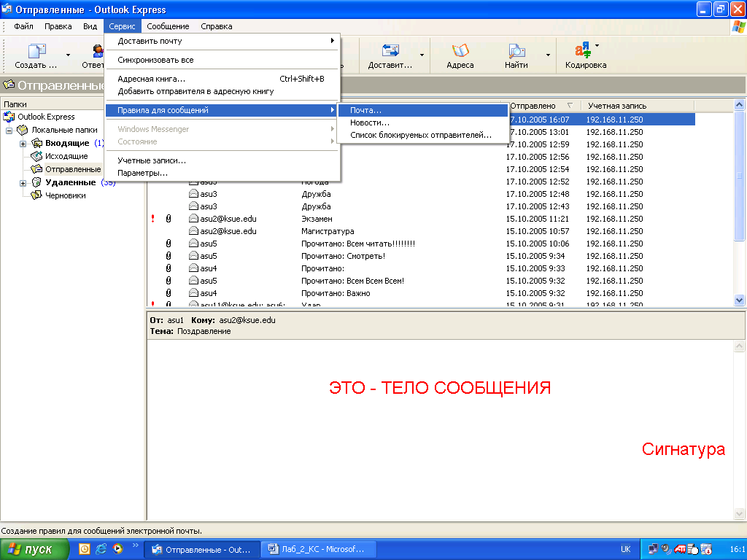Click the UK language indicator in tray
This screenshot has height=560, width=747.
(625, 550)
